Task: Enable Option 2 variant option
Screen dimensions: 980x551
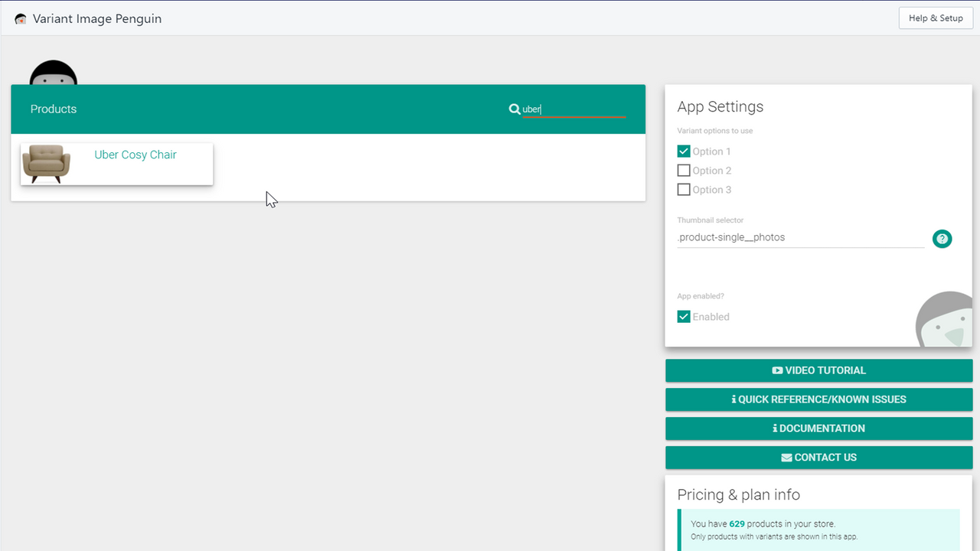Action: [683, 170]
